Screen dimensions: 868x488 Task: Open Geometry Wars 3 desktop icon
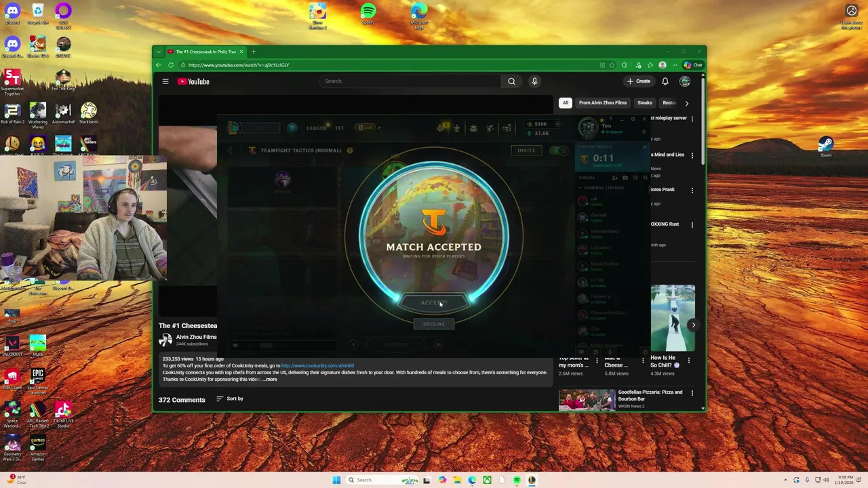pos(12,448)
